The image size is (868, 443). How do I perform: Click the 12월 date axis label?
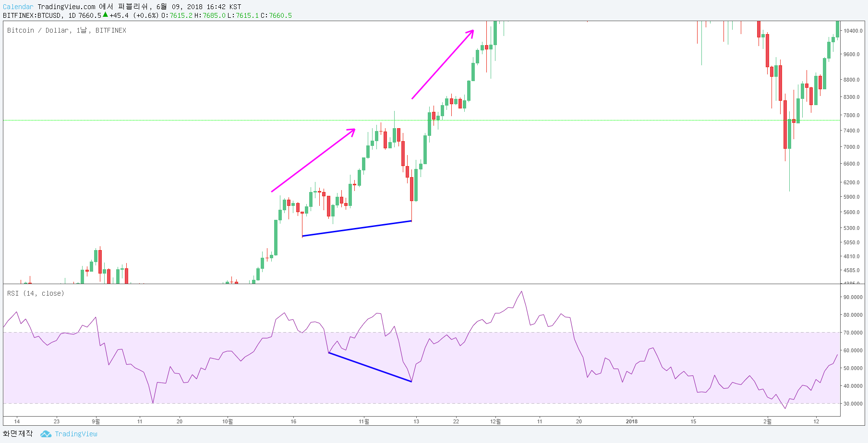click(495, 421)
